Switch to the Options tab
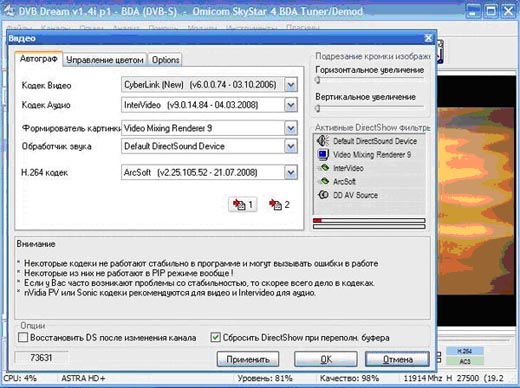This screenshot has width=520, height=388. [x=165, y=60]
